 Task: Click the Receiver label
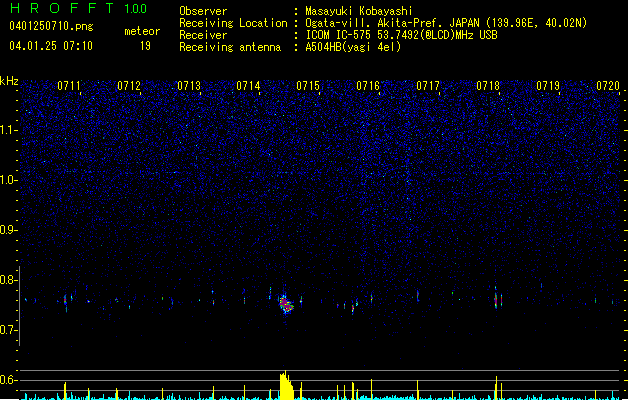click(203, 35)
